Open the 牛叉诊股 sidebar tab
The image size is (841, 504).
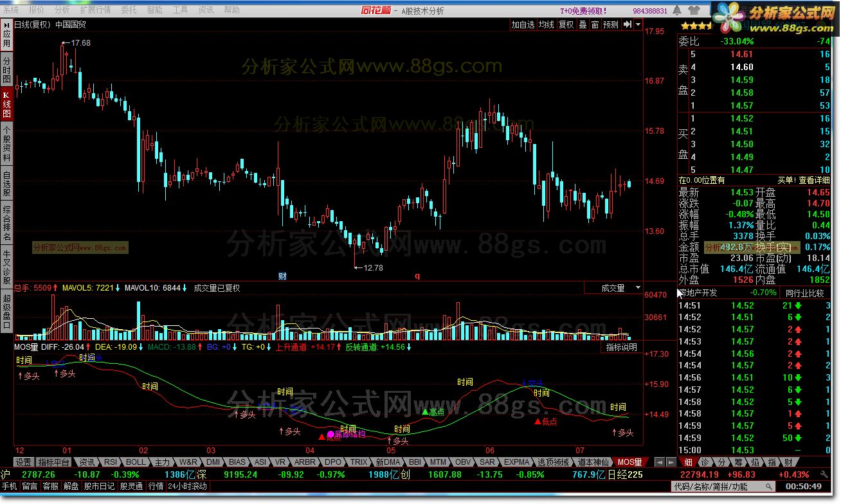6,267
